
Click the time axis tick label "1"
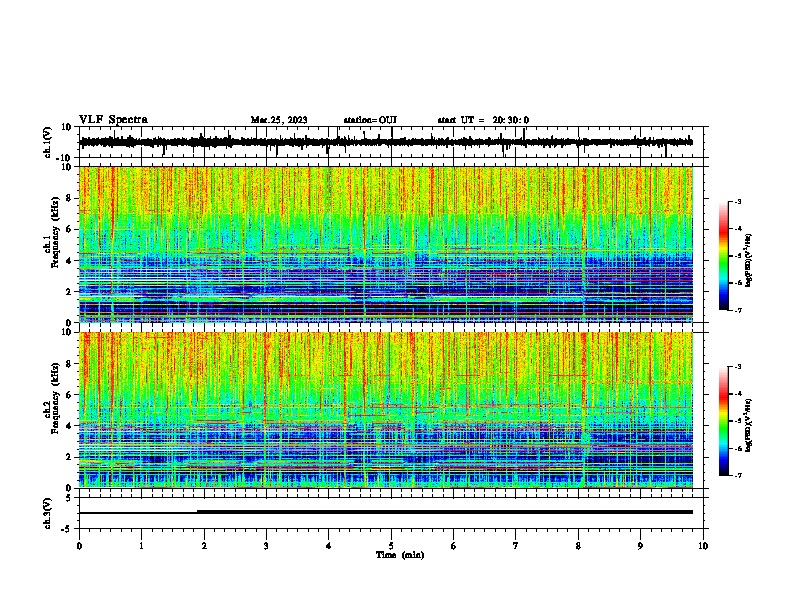pyautogui.click(x=141, y=546)
